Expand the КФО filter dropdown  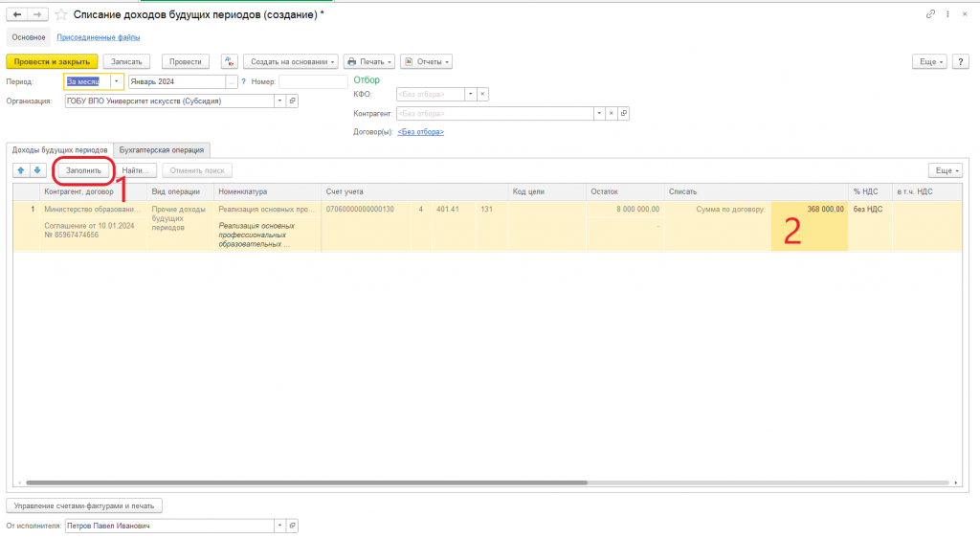click(x=471, y=95)
